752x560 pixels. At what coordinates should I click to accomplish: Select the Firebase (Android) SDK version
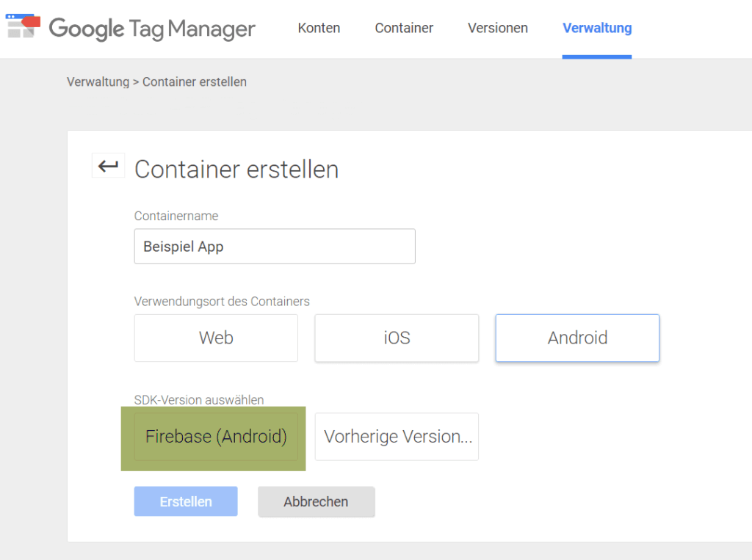(216, 437)
